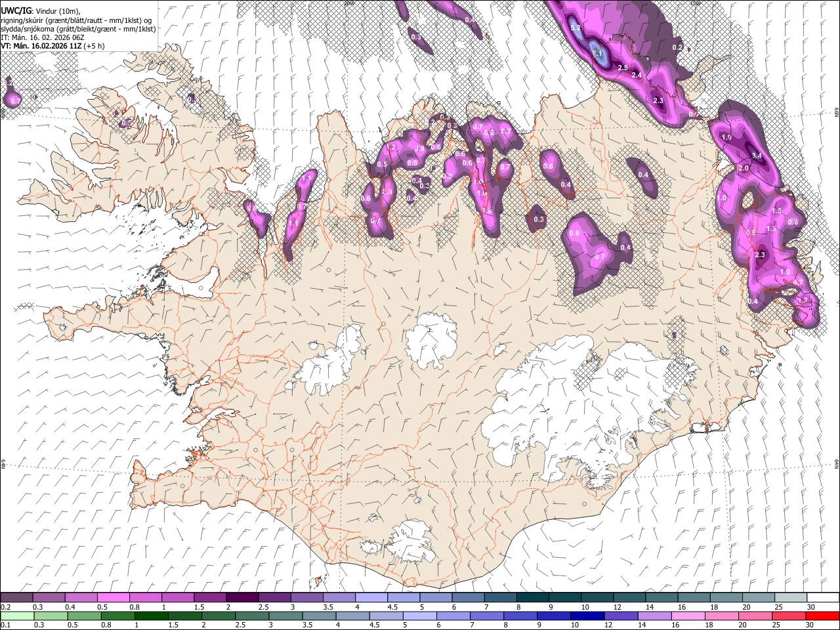The height and width of the screenshot is (630, 840).
Task: Click the 2.5 value label on the map
Action: pyautogui.click(x=623, y=68)
